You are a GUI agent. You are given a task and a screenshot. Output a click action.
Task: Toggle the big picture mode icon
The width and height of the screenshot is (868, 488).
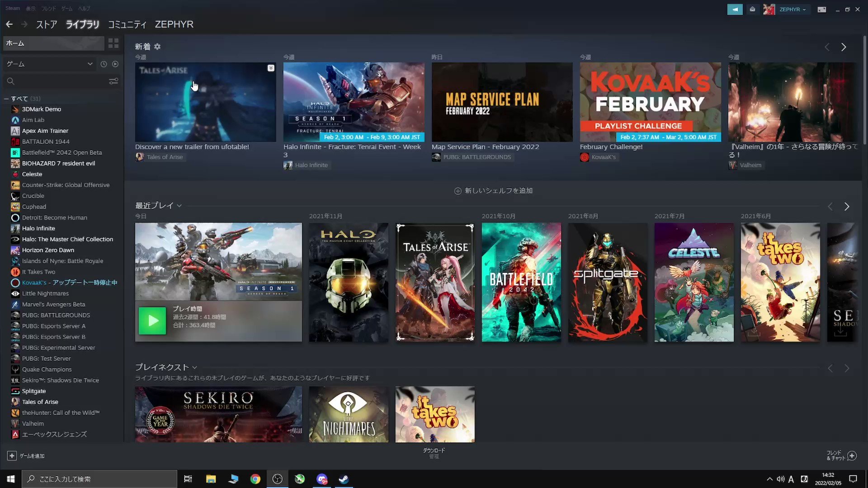coord(822,9)
